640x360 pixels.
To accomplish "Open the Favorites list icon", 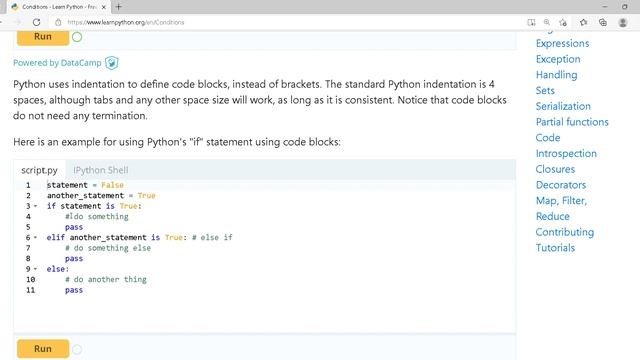I will [583, 22].
